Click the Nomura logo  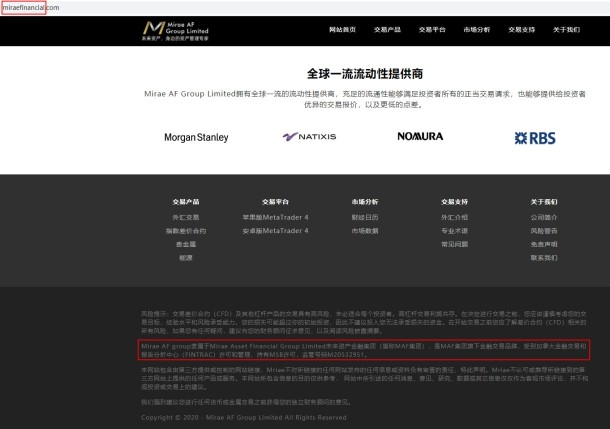pos(420,136)
